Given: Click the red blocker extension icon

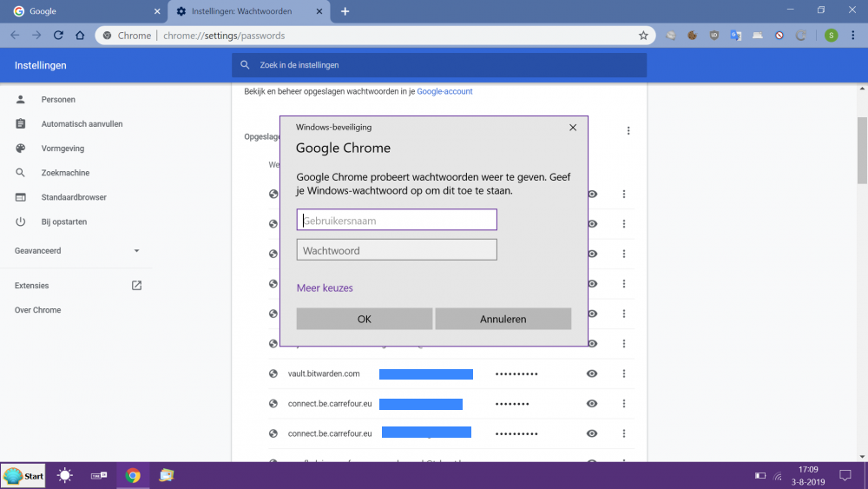Looking at the screenshot, I should 779,36.
